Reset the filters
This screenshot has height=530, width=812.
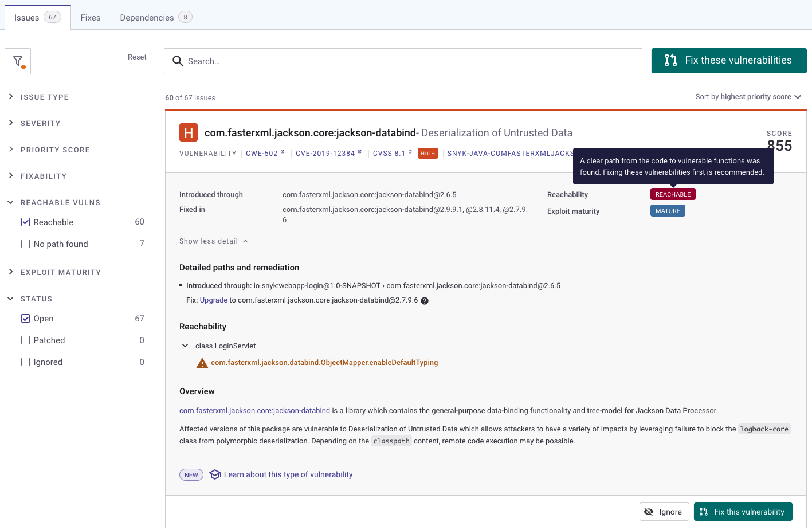[137, 57]
